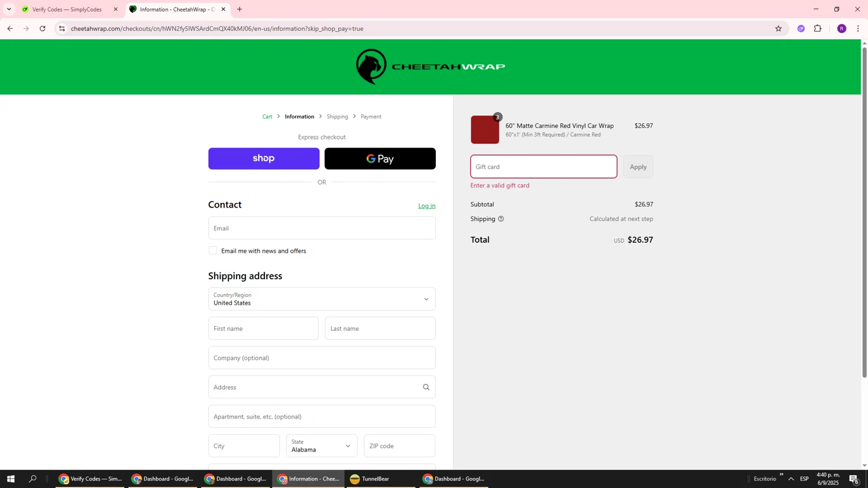Click the Shipping breadcrumb step
This screenshot has height=488, width=868.
[x=337, y=117]
